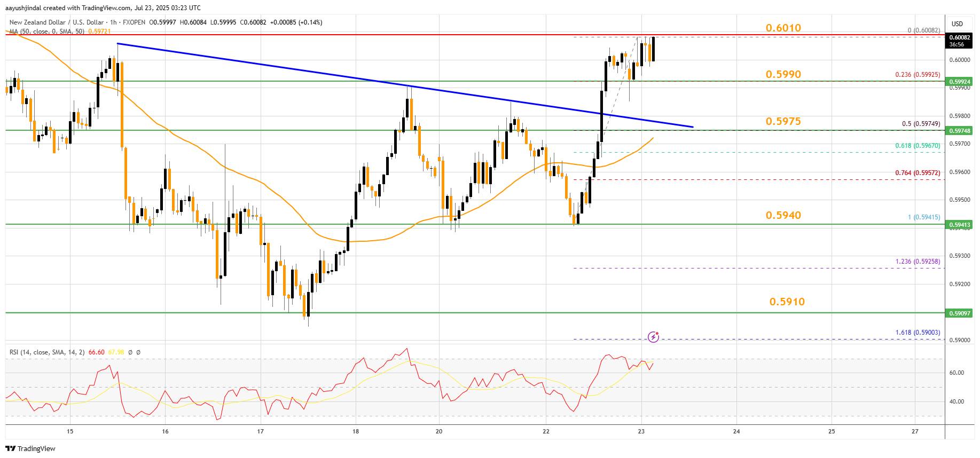
Task: Click Fibonacci label 0.764 (0.59572)
Action: pos(918,173)
